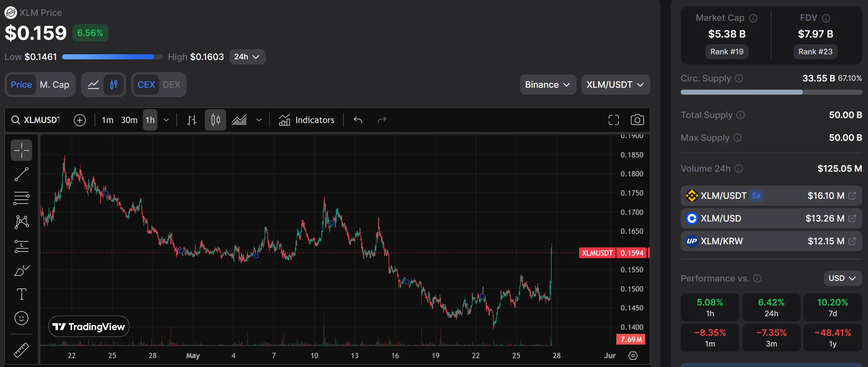Open the XLM/USDT Binance market row
The width and height of the screenshot is (868, 367).
click(x=771, y=196)
